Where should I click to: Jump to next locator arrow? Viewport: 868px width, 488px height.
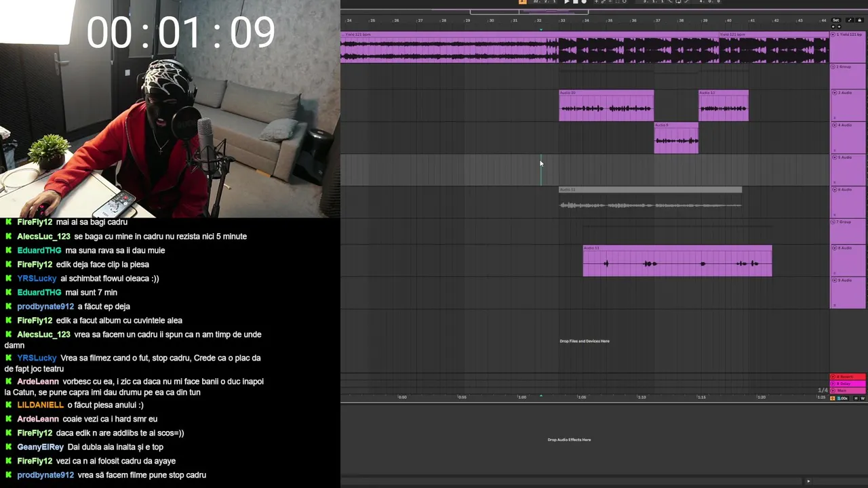click(839, 26)
